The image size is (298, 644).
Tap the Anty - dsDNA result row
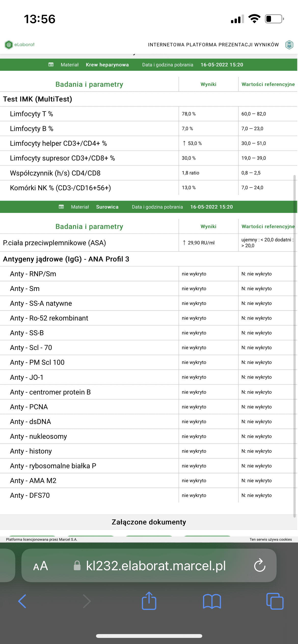(30, 422)
